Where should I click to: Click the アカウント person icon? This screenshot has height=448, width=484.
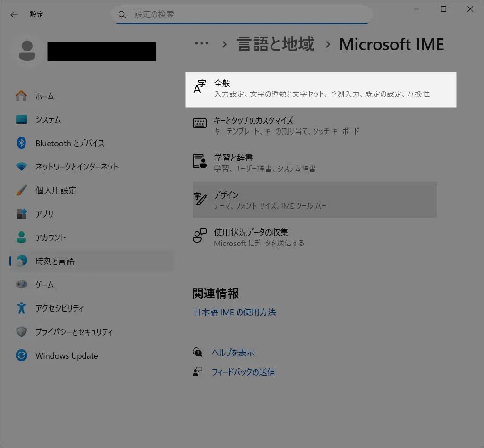21,237
